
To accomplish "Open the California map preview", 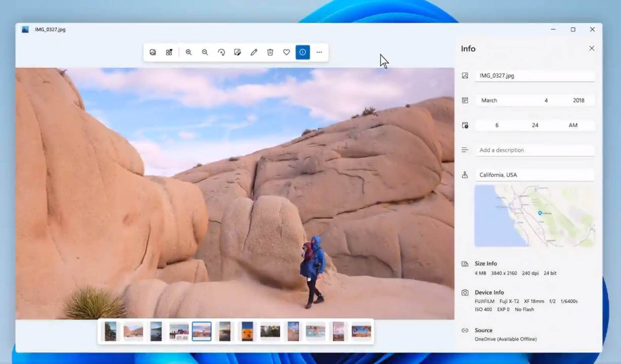I will 534,216.
